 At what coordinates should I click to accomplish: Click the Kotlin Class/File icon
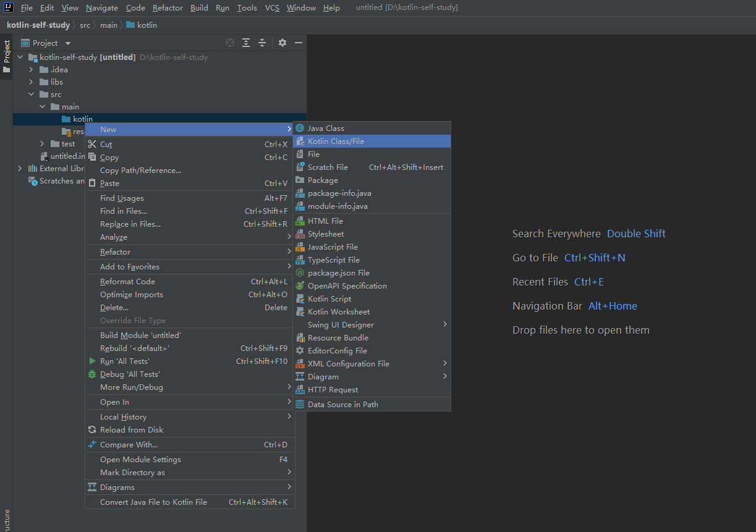(x=300, y=141)
